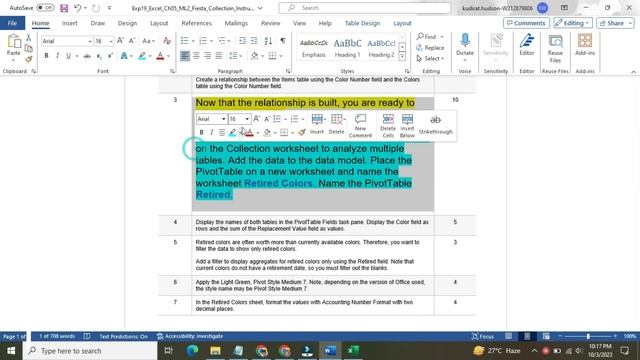The width and height of the screenshot is (640, 360).
Task: Switch to the Table Design tab
Action: (x=362, y=23)
